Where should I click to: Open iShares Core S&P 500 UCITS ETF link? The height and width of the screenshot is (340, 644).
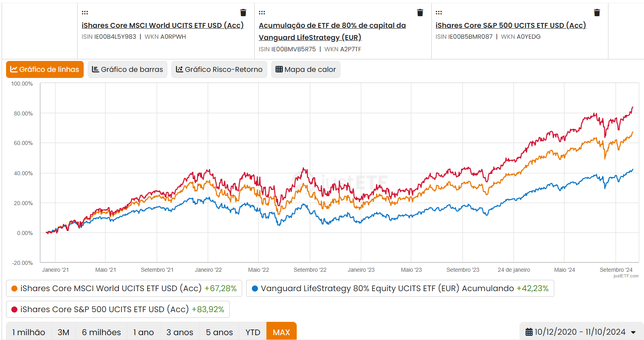[511, 25]
